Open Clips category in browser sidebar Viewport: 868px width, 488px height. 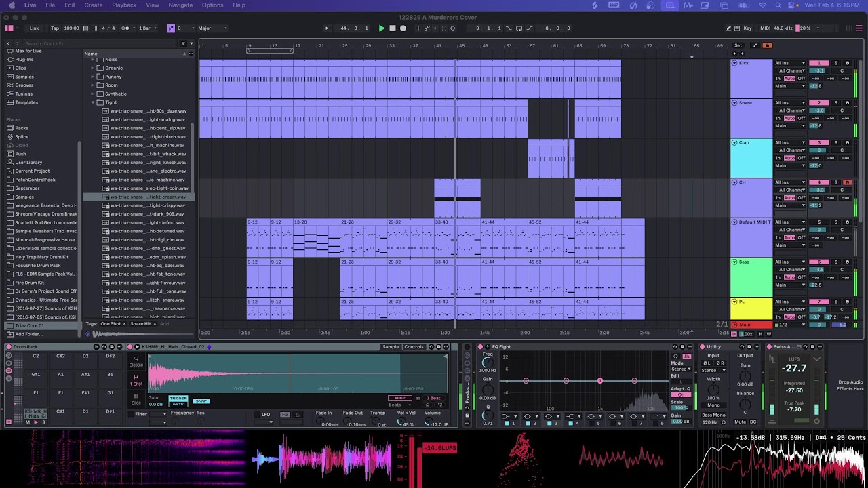point(20,68)
